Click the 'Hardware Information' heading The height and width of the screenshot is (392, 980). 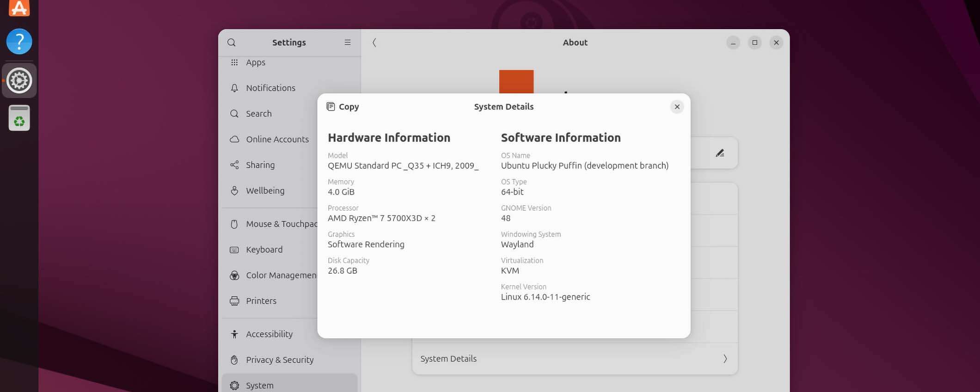point(389,138)
